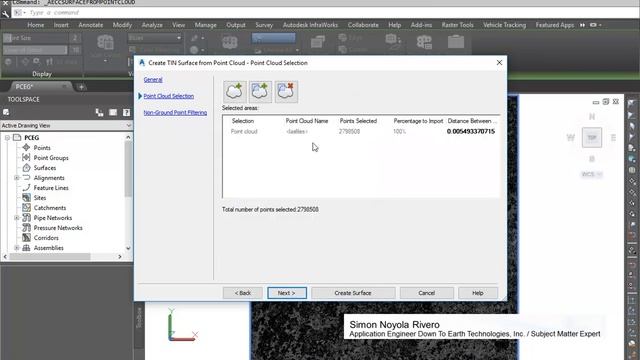This screenshot has width=640, height=360.
Task: Open the Modify ribbon tab
Action: click(122, 25)
